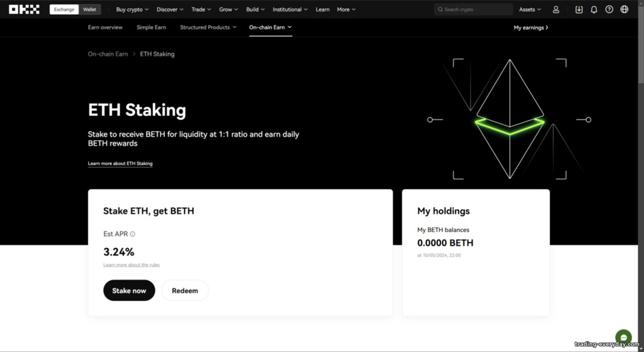Focus the Search crypto field
This screenshot has height=352, width=644.
pyautogui.click(x=473, y=9)
